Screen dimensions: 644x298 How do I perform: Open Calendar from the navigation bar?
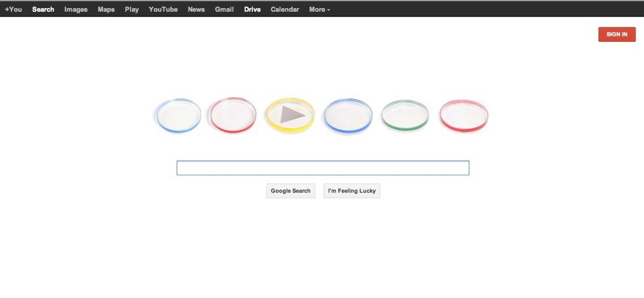[x=285, y=9]
